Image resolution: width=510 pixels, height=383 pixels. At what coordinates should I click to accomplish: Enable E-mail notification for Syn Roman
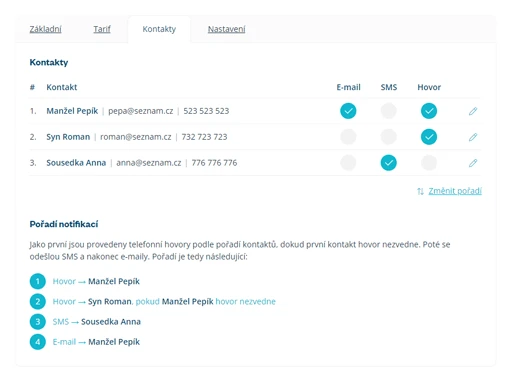click(x=348, y=137)
